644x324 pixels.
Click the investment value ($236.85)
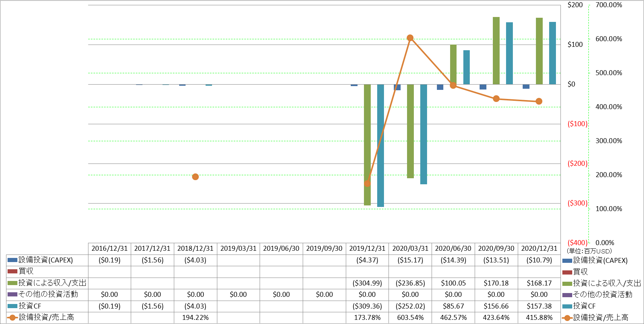point(410,283)
